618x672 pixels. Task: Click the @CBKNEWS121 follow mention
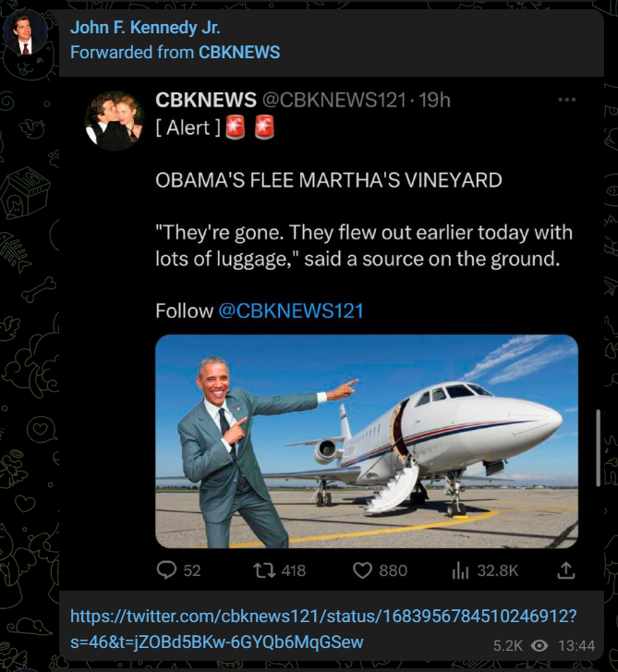tap(291, 311)
